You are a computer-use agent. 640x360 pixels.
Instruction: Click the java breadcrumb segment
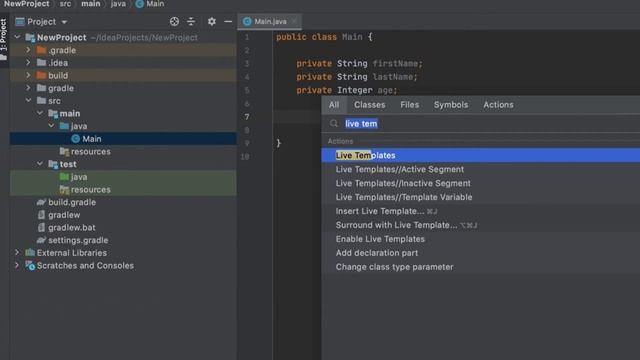[118, 4]
